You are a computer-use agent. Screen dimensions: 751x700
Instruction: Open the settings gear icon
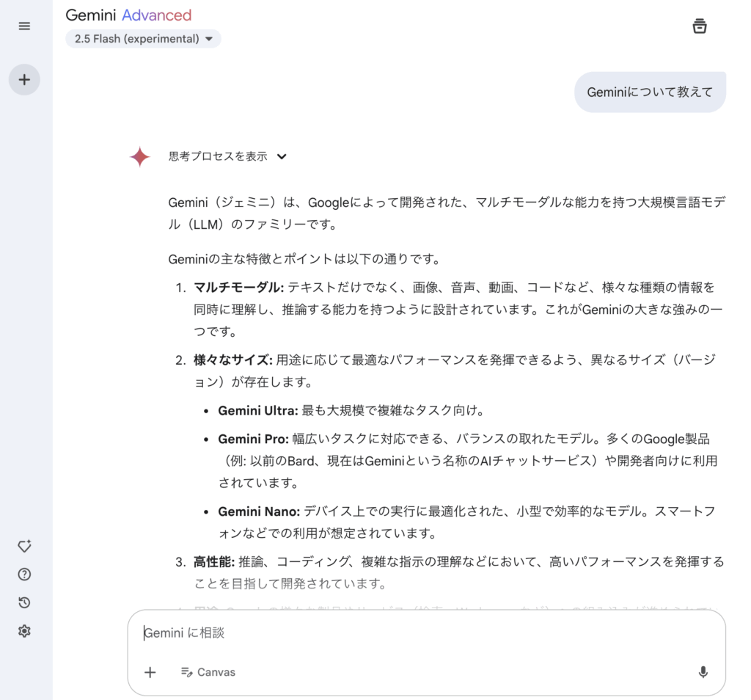point(24,631)
